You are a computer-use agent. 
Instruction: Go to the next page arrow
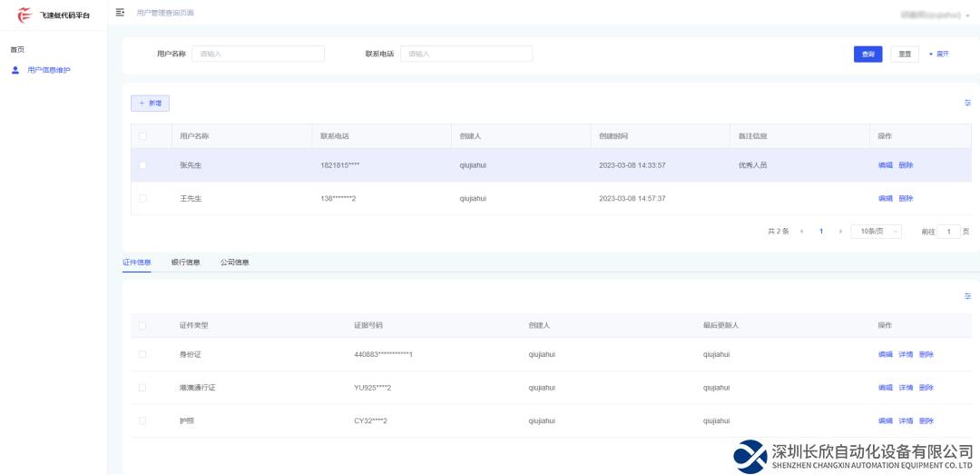tap(840, 232)
